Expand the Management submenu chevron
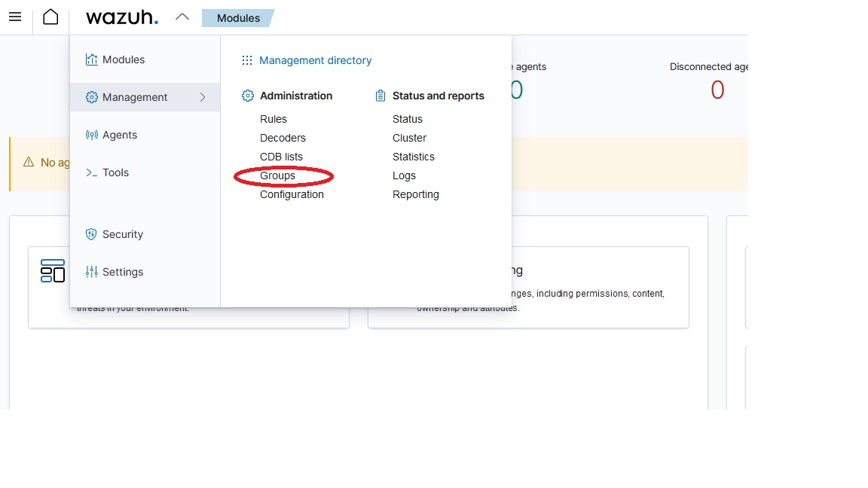This screenshot has width=868, height=488. click(x=202, y=96)
